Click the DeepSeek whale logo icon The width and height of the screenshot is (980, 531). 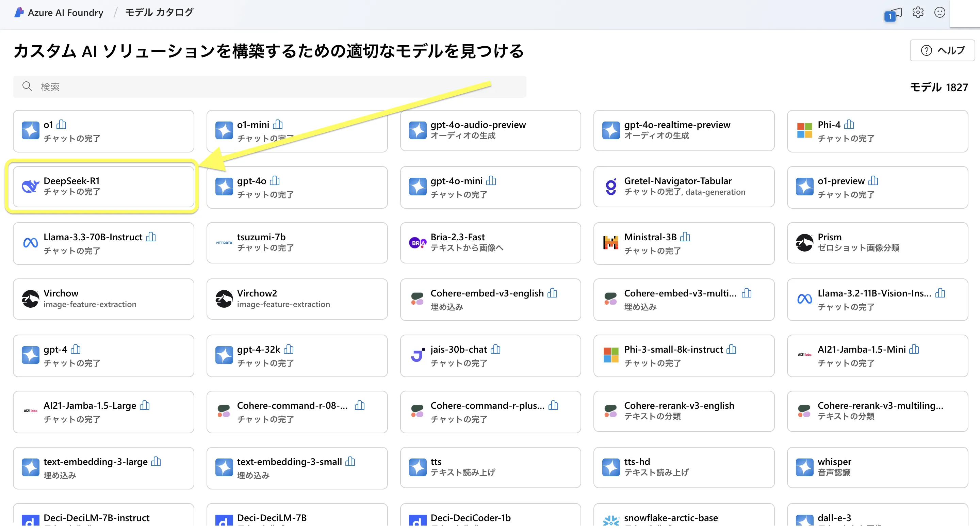(x=30, y=186)
